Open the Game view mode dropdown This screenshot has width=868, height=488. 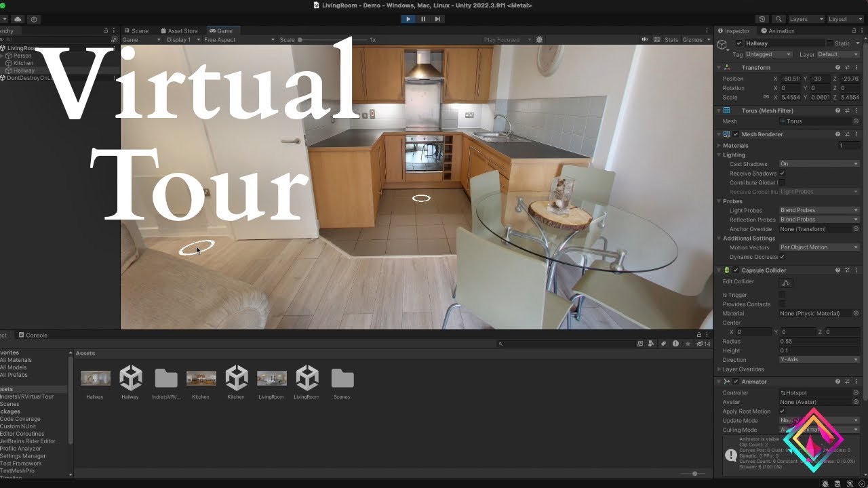141,40
